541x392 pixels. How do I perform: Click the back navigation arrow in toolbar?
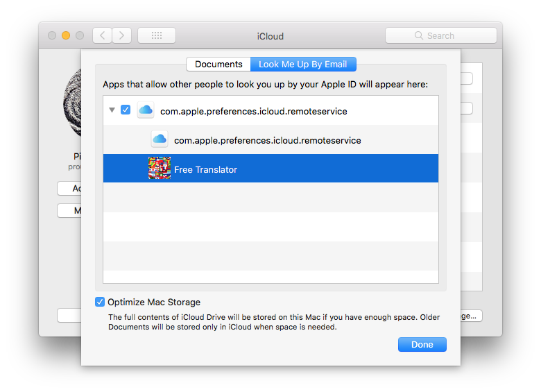tap(102, 35)
